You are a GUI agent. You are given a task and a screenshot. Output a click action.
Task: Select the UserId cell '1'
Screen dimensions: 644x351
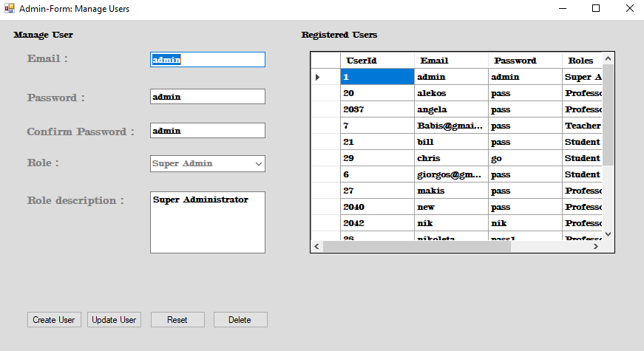click(377, 77)
